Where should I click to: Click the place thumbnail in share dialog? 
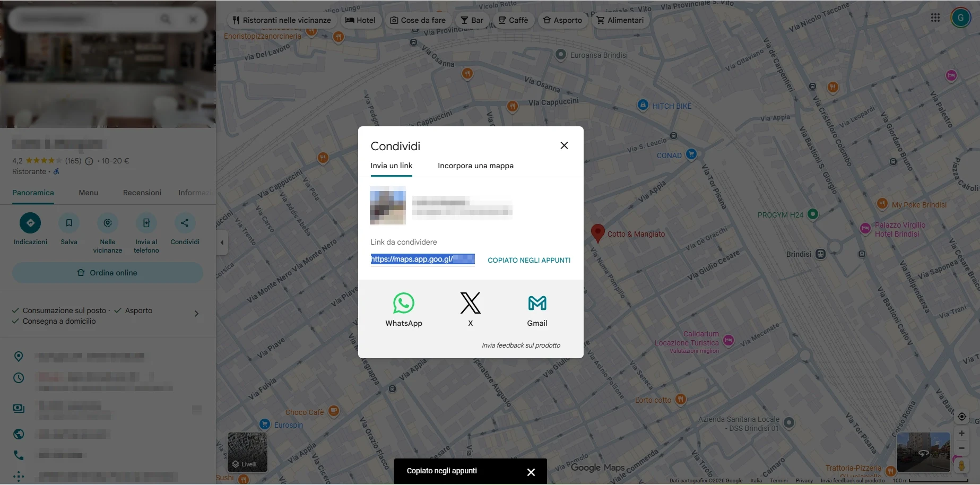388,206
